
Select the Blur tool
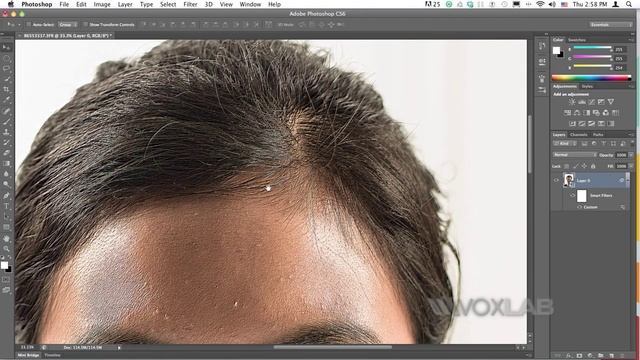[6, 174]
